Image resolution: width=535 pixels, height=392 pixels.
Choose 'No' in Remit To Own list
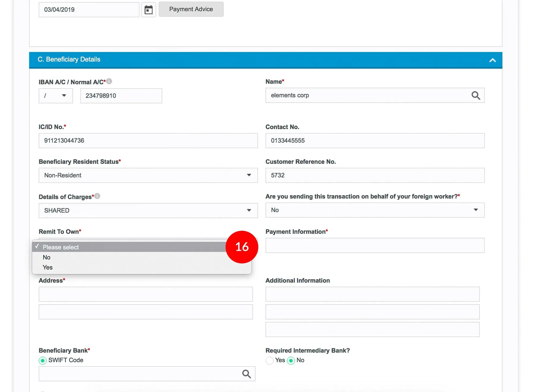coord(47,257)
